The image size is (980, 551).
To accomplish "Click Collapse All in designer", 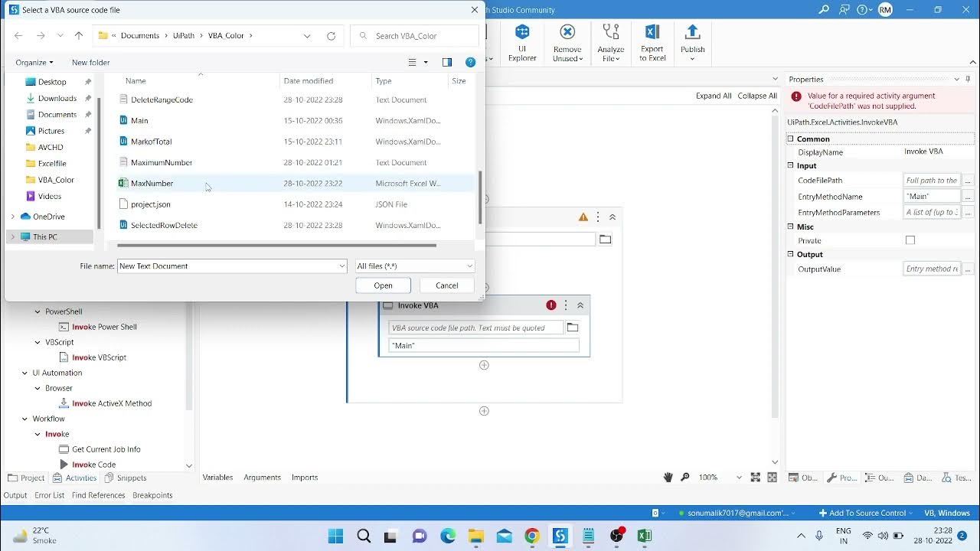I will pos(757,96).
